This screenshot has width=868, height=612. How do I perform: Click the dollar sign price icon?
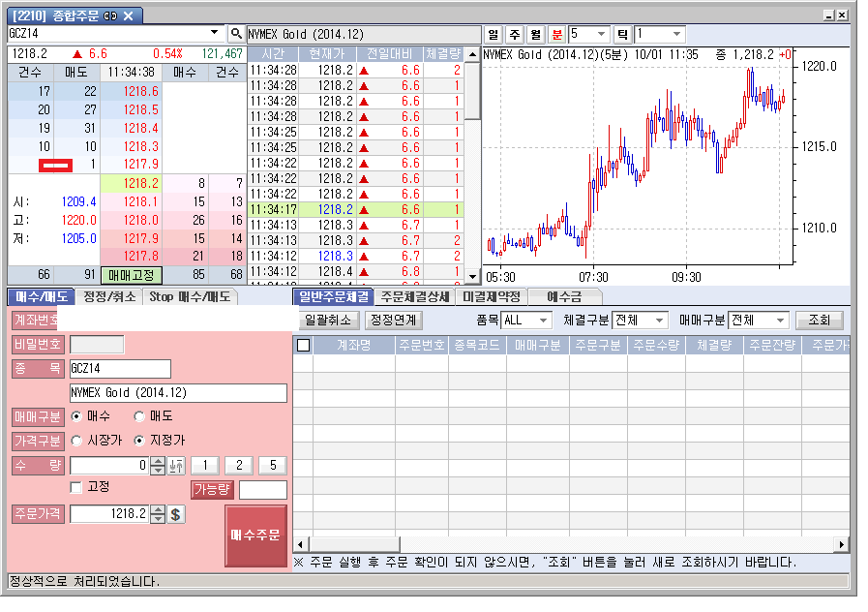pos(176,514)
